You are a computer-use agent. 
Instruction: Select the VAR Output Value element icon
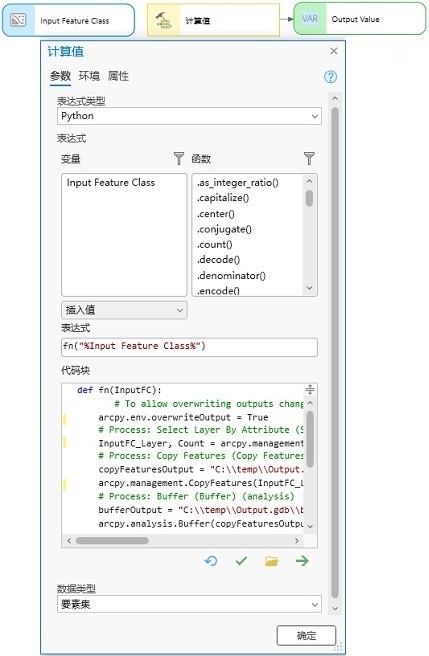(x=310, y=19)
